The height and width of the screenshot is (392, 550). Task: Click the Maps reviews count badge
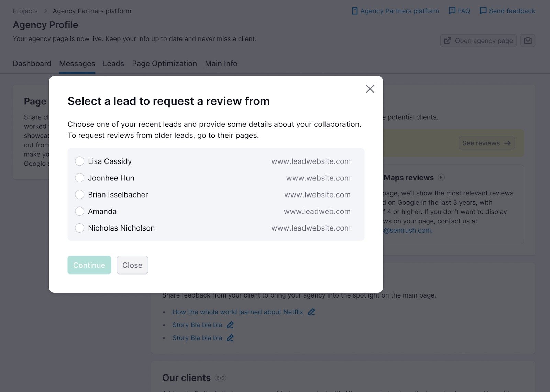[441, 177]
